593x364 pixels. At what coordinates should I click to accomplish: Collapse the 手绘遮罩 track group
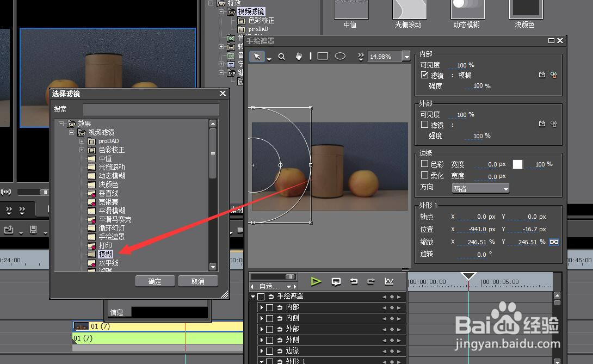(x=252, y=297)
